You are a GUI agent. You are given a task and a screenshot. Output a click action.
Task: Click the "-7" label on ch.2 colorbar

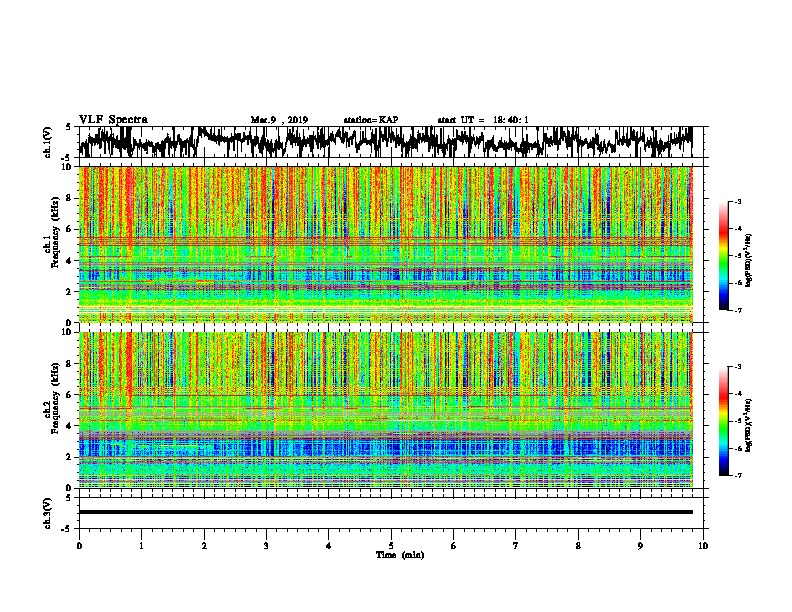(x=738, y=476)
